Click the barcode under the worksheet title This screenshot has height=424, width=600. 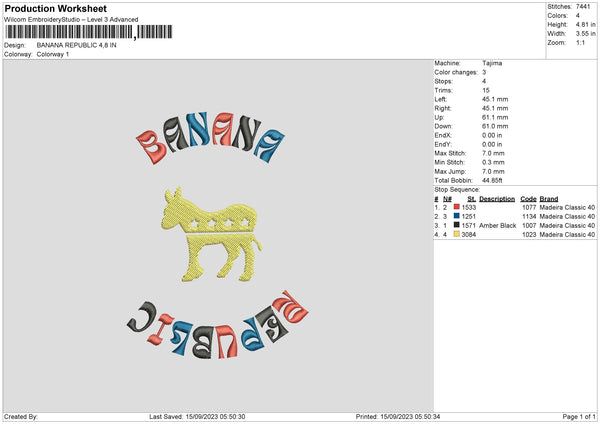[89, 32]
